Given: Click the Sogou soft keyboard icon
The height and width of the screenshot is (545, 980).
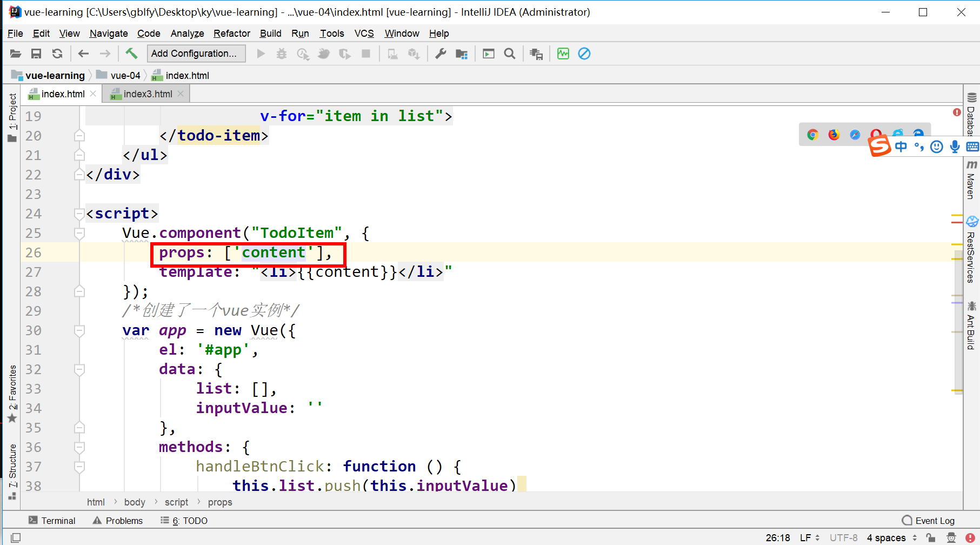Looking at the screenshot, I should tap(972, 147).
